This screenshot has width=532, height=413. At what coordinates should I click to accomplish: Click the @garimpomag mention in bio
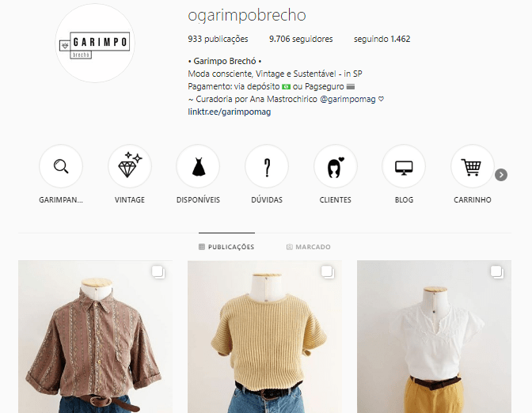(348, 100)
